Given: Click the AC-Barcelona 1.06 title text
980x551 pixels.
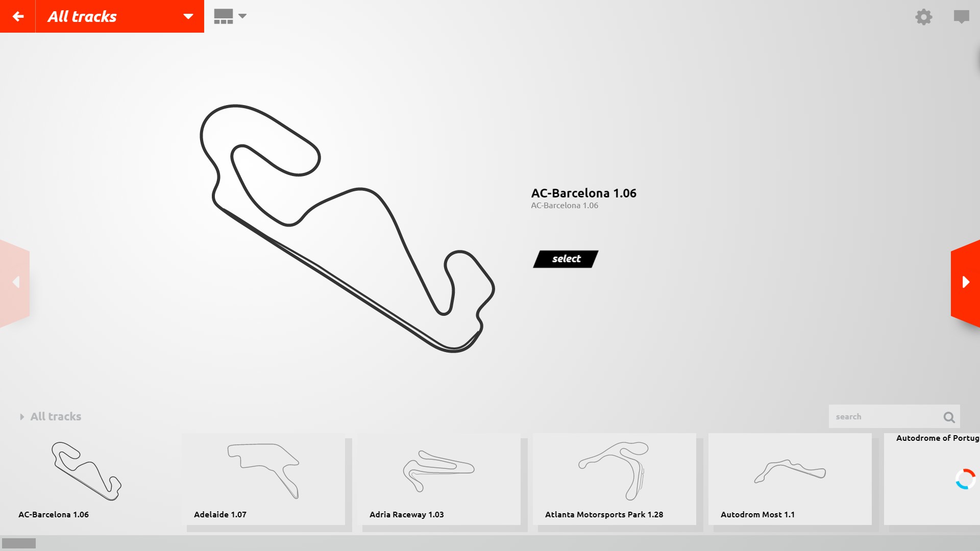Looking at the screenshot, I should pos(583,193).
